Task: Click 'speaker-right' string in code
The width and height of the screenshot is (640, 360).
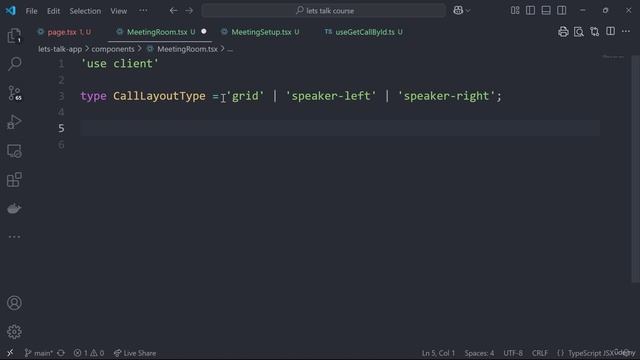Action: [446, 96]
